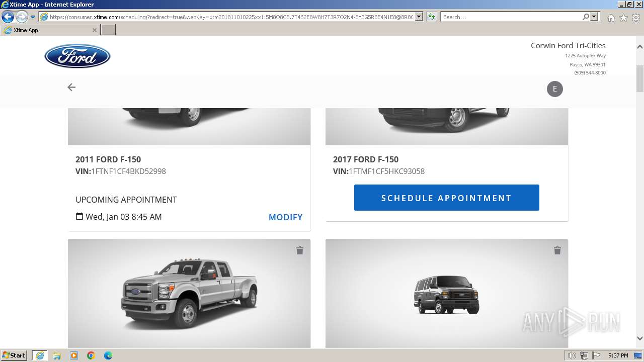The image size is (644, 362).
Task: Refresh the page with the compatibility/refresh icon
Action: coord(432,17)
